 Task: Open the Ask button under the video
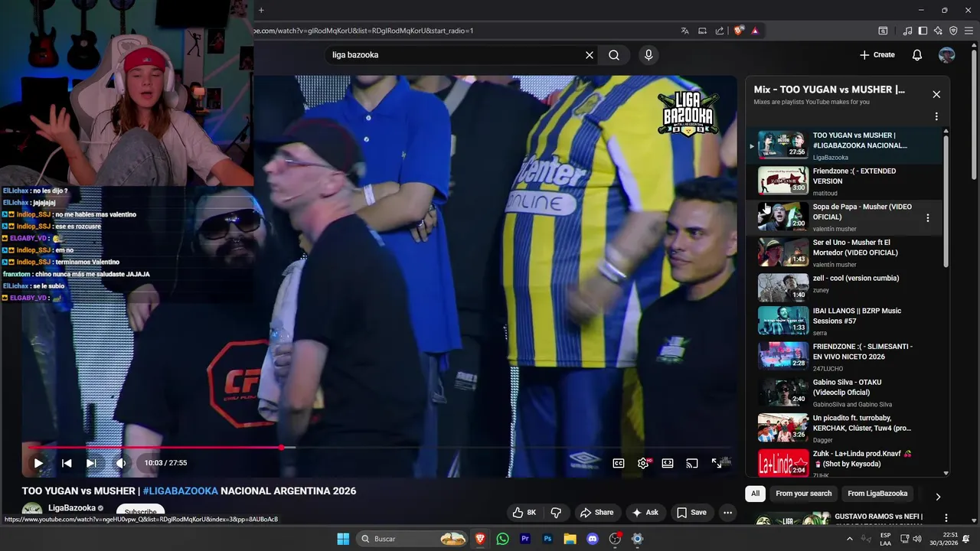point(645,513)
